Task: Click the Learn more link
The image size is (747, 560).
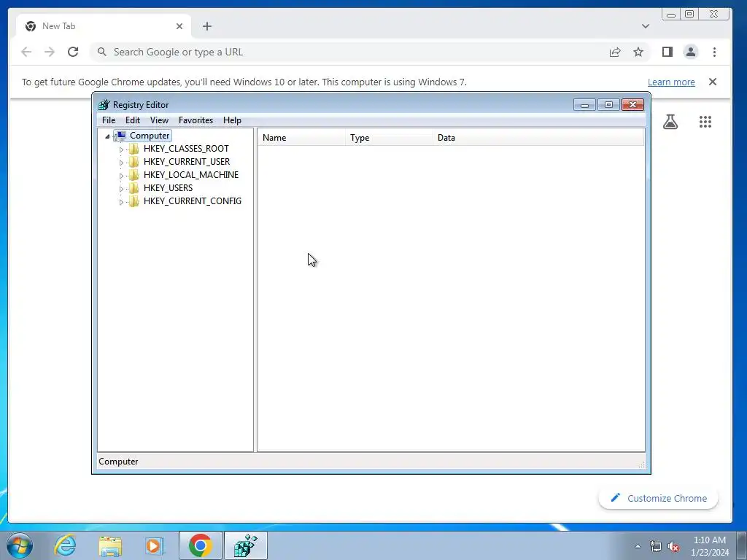Action: (671, 82)
